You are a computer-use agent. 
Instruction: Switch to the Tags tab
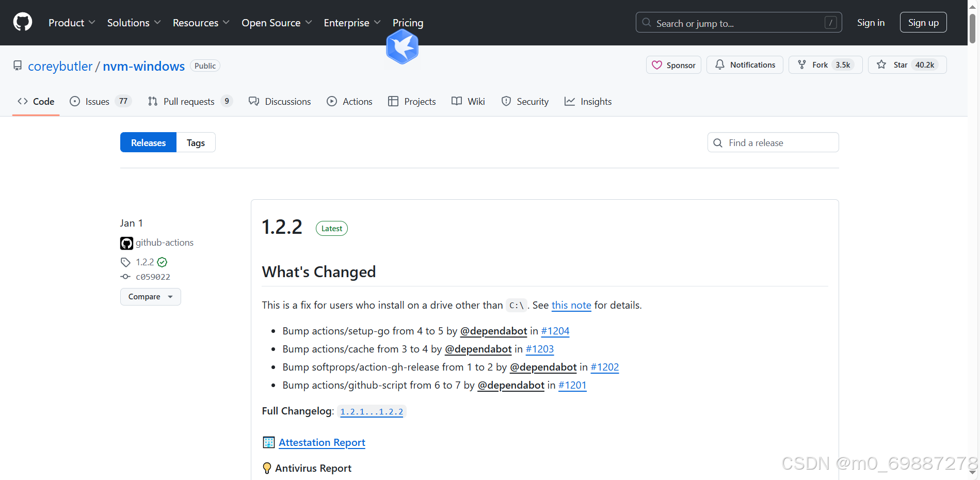coord(196,142)
